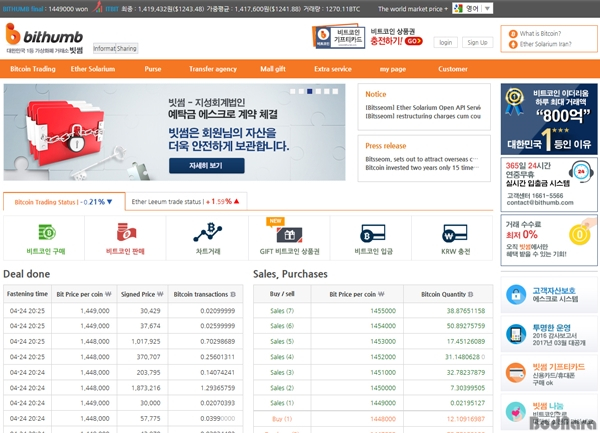Select the sixth banner slide dot
600x433 pixels.
tap(335, 91)
